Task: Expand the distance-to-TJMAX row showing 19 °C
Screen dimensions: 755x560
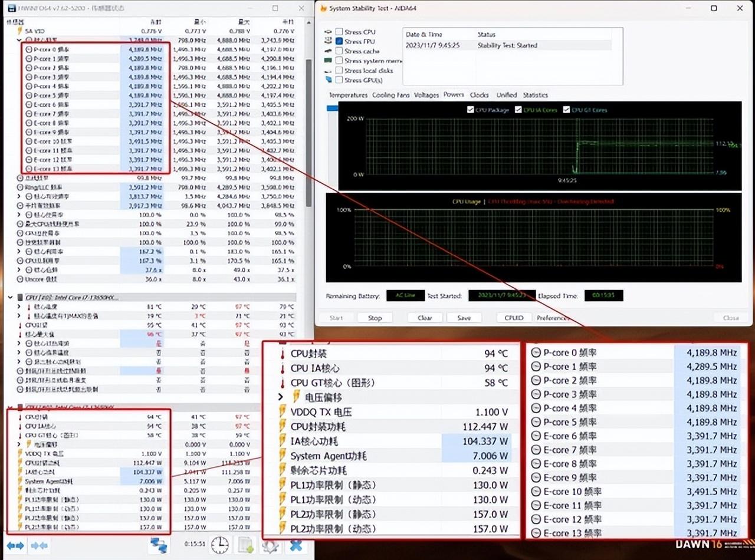Action: pos(19,316)
